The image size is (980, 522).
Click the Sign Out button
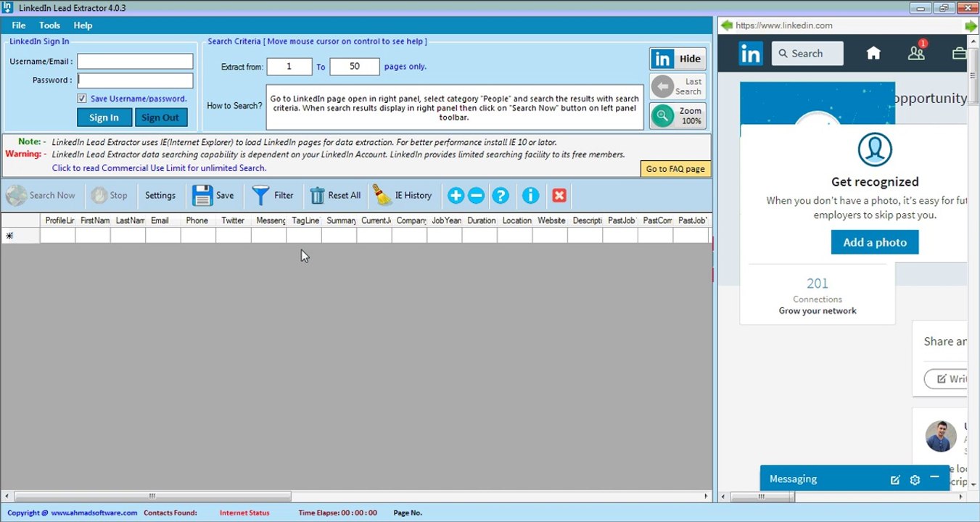click(161, 117)
